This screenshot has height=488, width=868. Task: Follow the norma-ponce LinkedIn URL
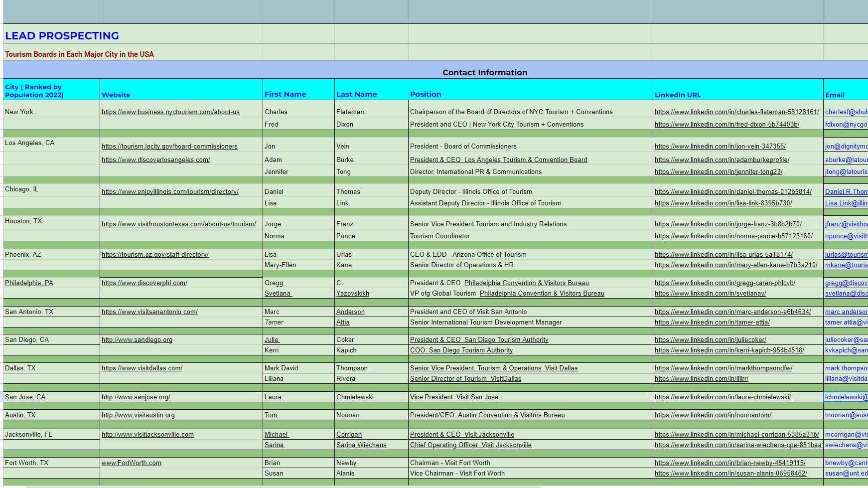(x=733, y=236)
